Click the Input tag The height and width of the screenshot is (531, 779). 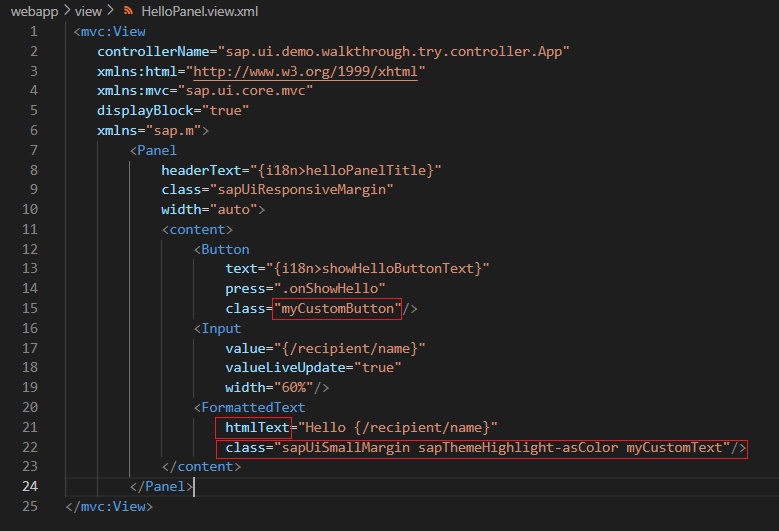click(218, 329)
